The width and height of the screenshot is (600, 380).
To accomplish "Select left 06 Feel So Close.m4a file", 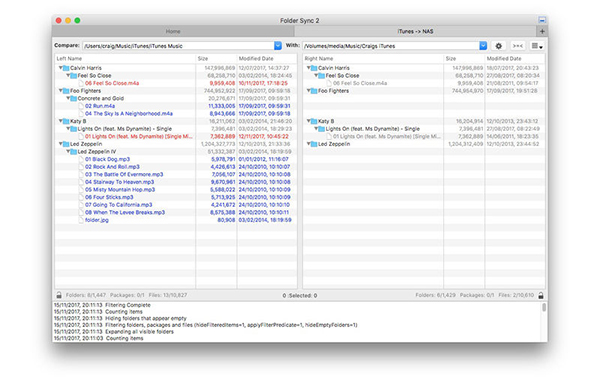I will (112, 83).
